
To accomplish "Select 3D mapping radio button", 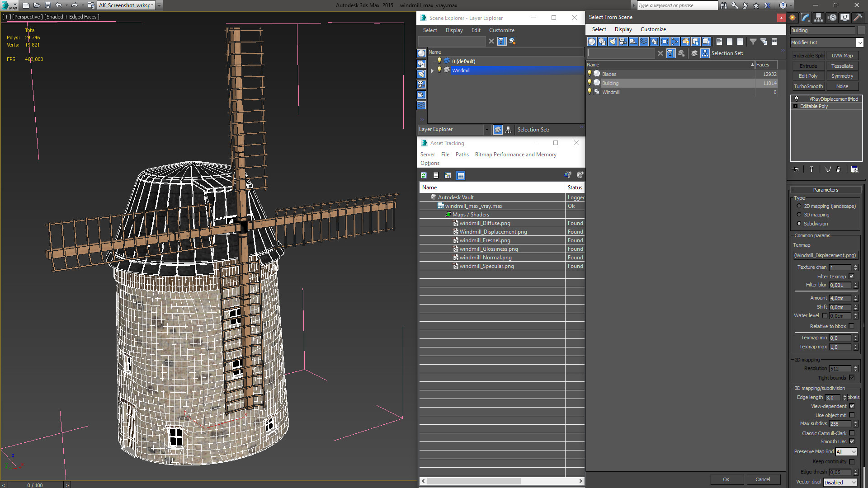I will [799, 215].
